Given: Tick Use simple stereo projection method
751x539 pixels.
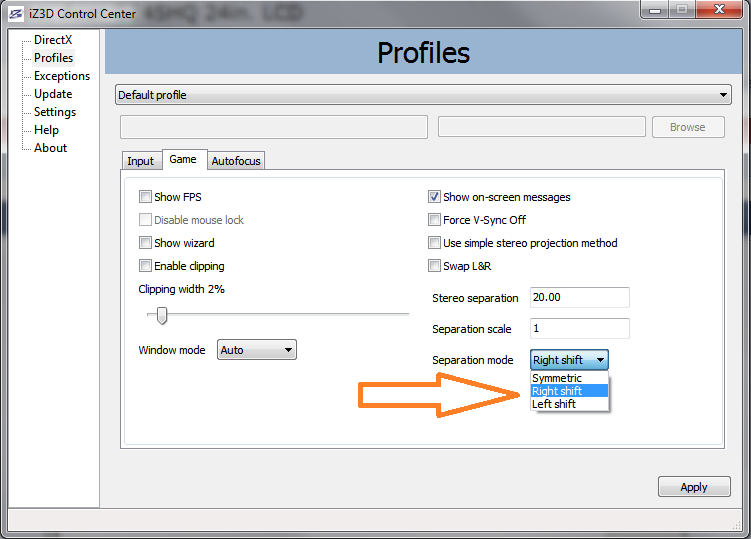Looking at the screenshot, I should pyautogui.click(x=435, y=243).
